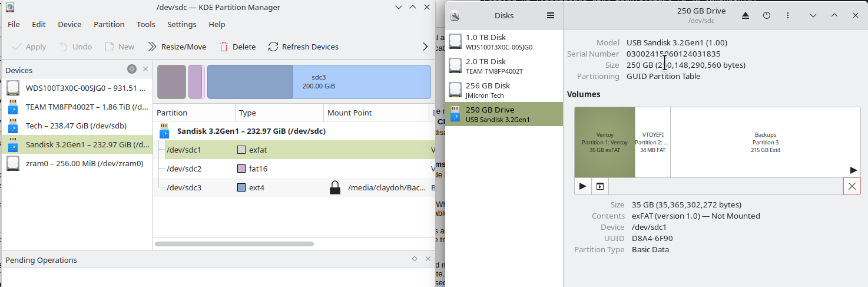Viewport: 868px width, 287px height.
Task: Float the Devices panel using its diamond icon
Action: tap(132, 70)
